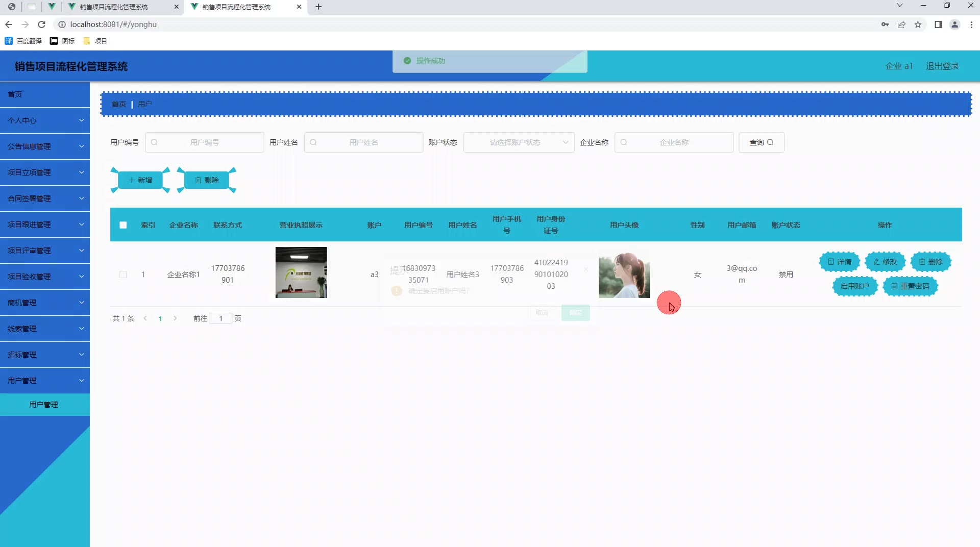Screen dimensions: 980x547
Task: Open the tab search chevron in title bar
Action: (x=900, y=5)
